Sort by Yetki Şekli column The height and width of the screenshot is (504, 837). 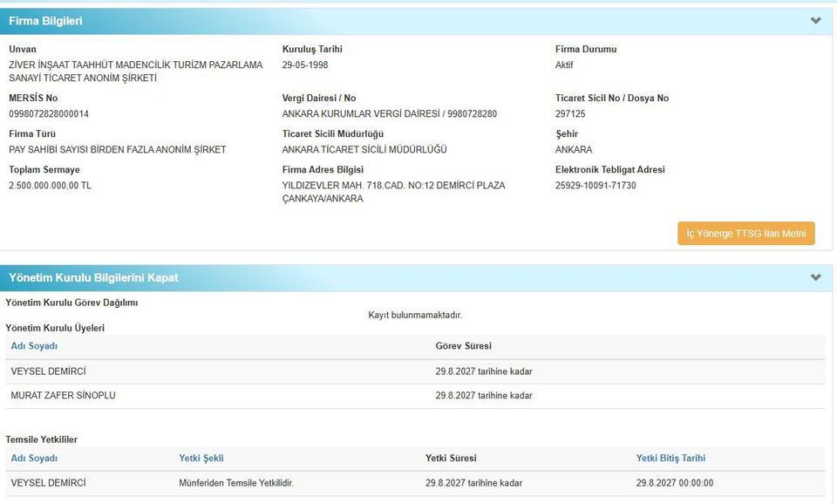pyautogui.click(x=201, y=459)
